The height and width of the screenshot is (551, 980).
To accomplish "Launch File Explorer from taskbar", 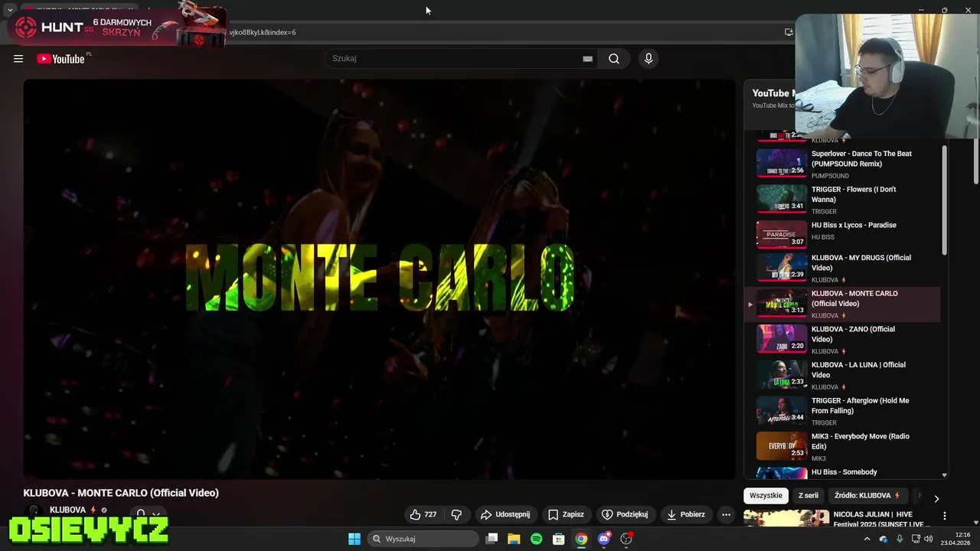I will point(514,539).
